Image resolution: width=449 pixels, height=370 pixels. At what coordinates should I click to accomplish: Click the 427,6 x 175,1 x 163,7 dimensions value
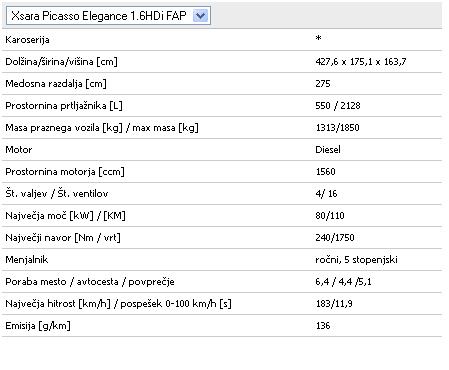[361, 62]
